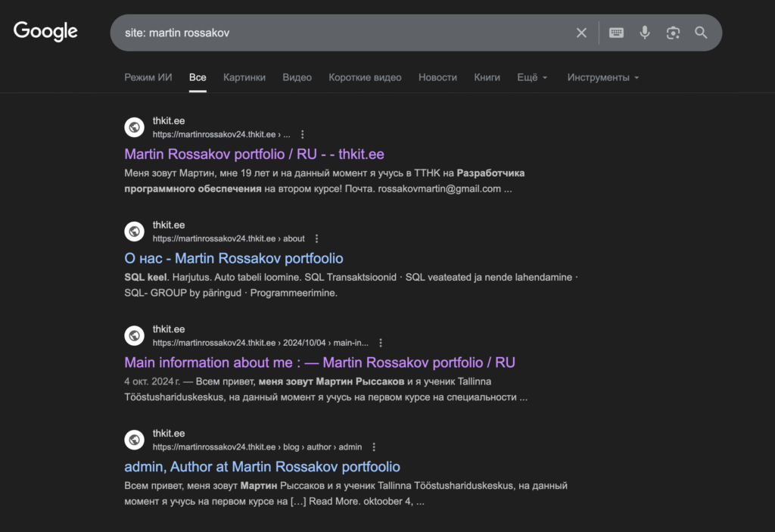This screenshot has height=532, width=775.
Task: Open three-dot menu for the 'main-in...' result
Action: pos(381,343)
